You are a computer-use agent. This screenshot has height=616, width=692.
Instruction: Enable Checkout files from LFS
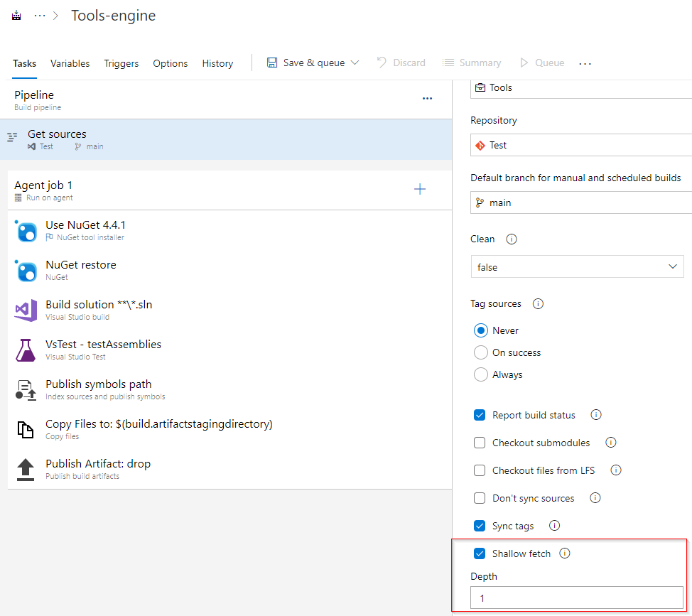[480, 470]
